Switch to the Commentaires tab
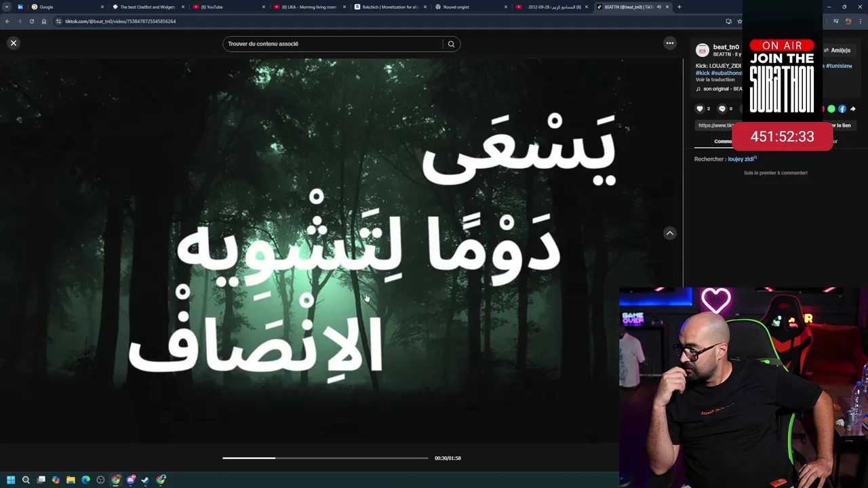This screenshot has width=868, height=488. 723,141
